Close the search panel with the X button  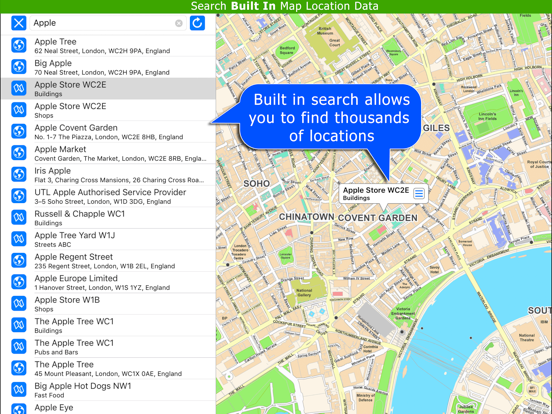coord(19,23)
